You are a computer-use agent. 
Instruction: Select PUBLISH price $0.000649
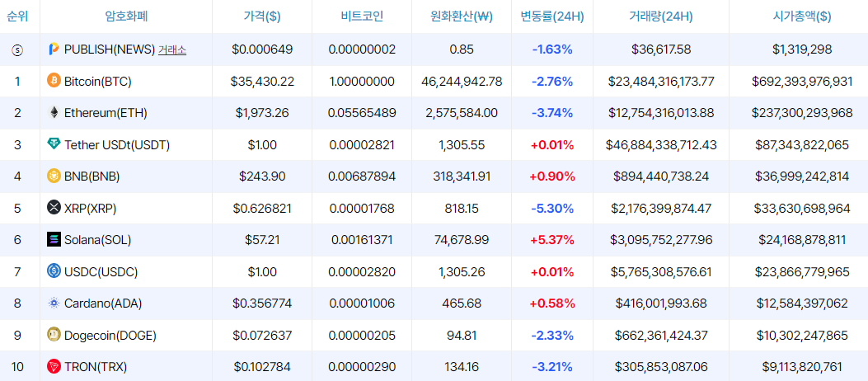coord(262,49)
